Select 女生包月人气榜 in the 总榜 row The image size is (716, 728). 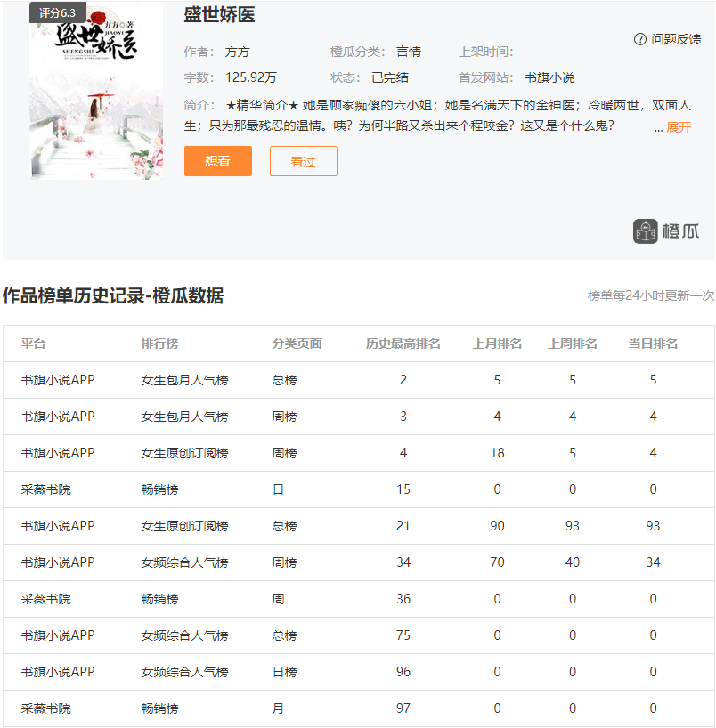[185, 380]
